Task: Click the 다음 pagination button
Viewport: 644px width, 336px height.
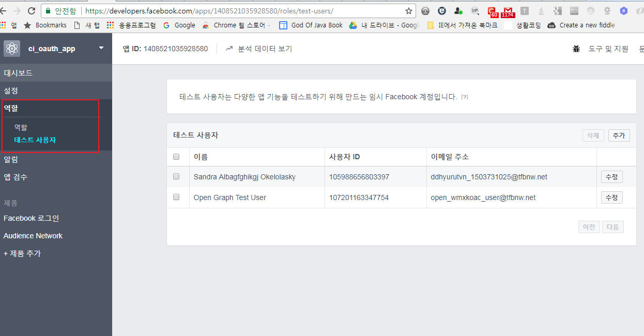Action: (613, 227)
